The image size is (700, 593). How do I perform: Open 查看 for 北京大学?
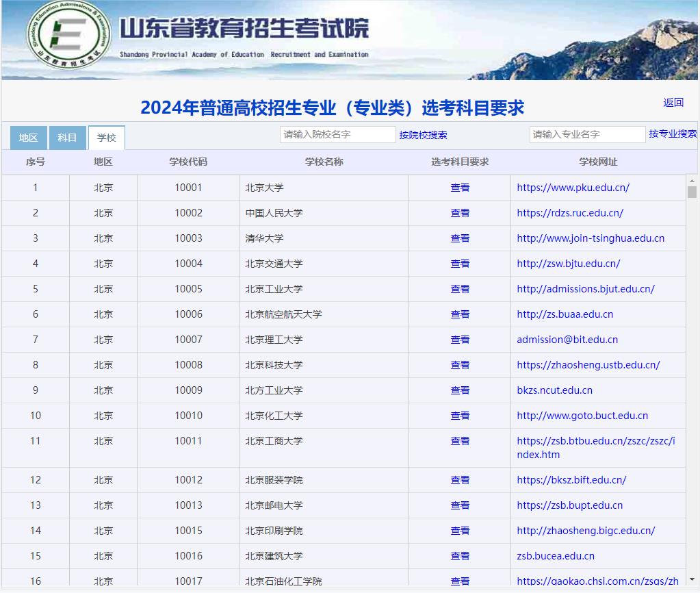(x=460, y=188)
